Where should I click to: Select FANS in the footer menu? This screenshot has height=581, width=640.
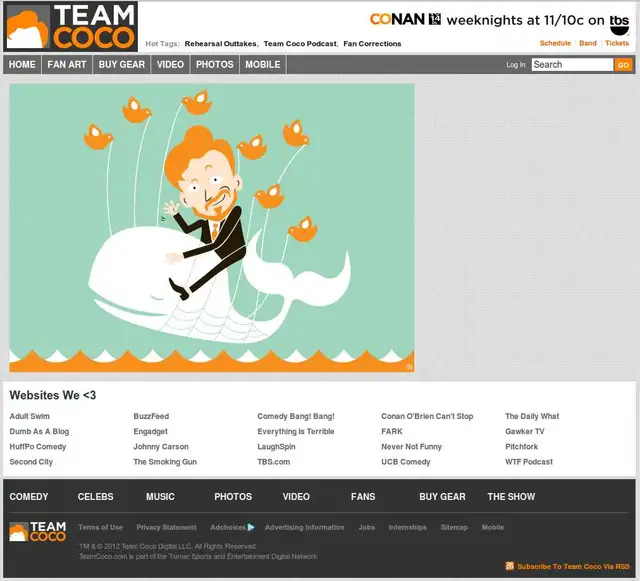click(x=363, y=496)
